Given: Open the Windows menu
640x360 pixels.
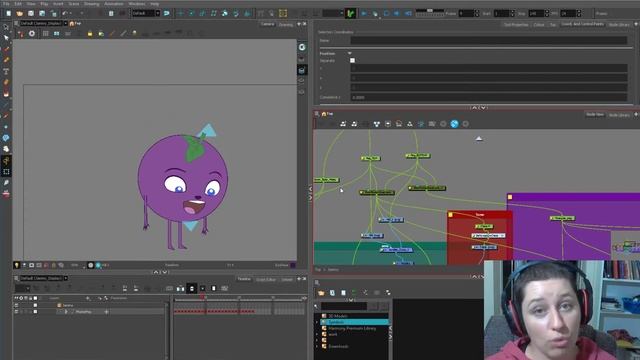Looking at the screenshot, I should [x=137, y=4].
